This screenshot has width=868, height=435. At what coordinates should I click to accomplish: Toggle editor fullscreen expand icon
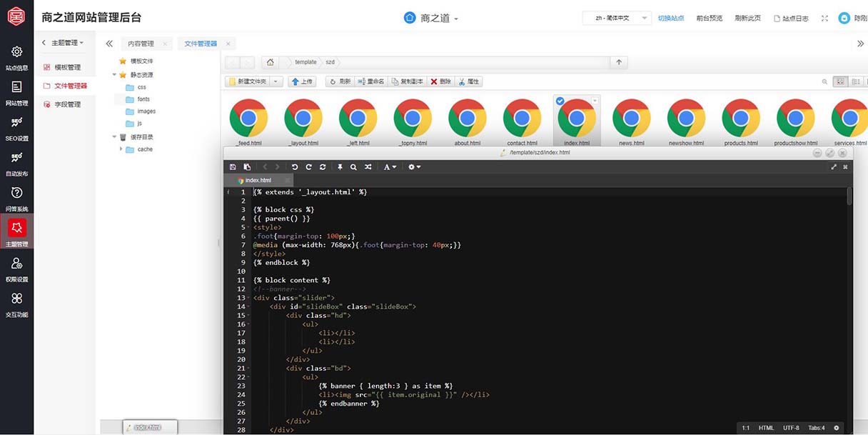(x=834, y=166)
